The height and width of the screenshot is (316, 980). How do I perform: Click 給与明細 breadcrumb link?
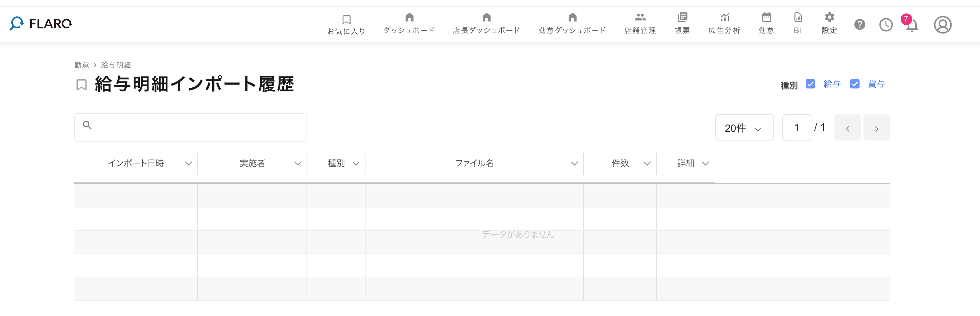pyautogui.click(x=116, y=65)
